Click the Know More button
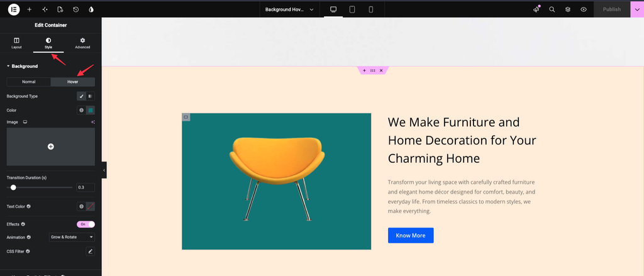The image size is (644, 276). point(411,235)
